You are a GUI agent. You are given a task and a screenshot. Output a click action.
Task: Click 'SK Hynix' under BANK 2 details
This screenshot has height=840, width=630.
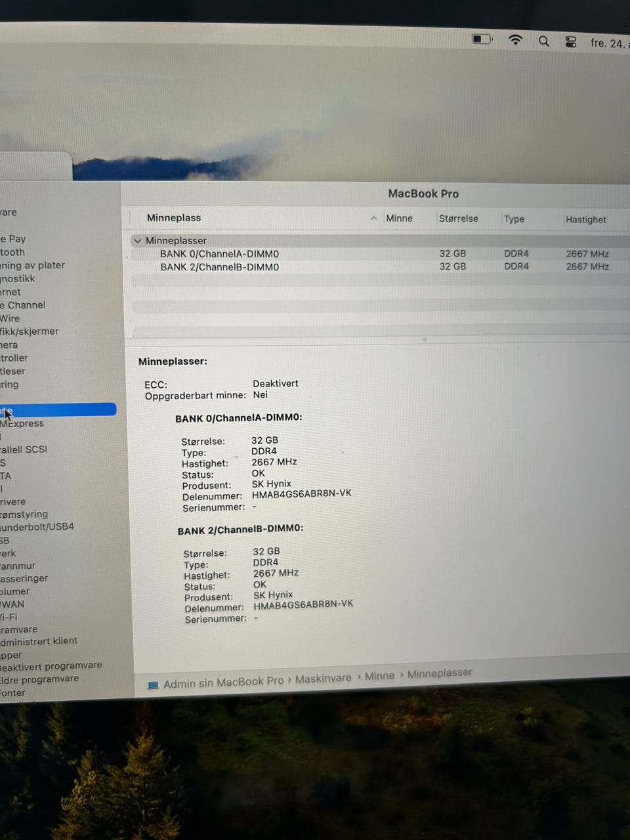(x=273, y=595)
